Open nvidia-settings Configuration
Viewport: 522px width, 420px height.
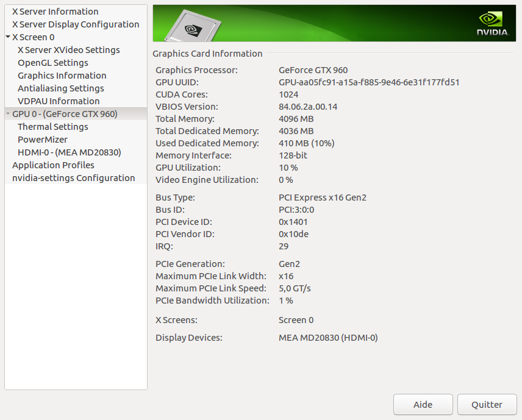tap(73, 178)
